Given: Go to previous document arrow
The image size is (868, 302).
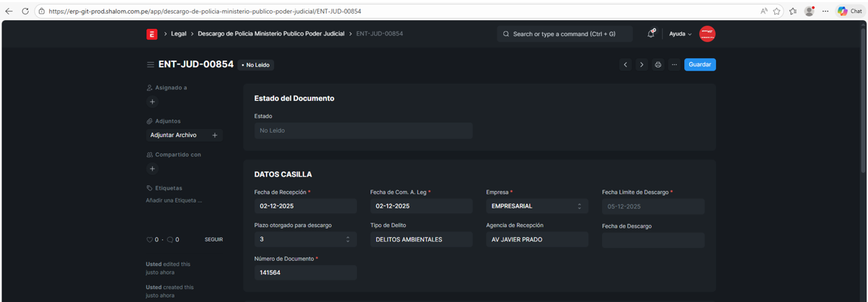Looking at the screenshot, I should (x=625, y=65).
